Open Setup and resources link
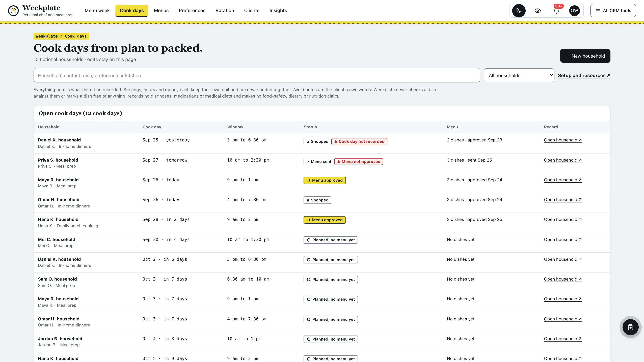The image size is (644, 362). click(x=584, y=75)
